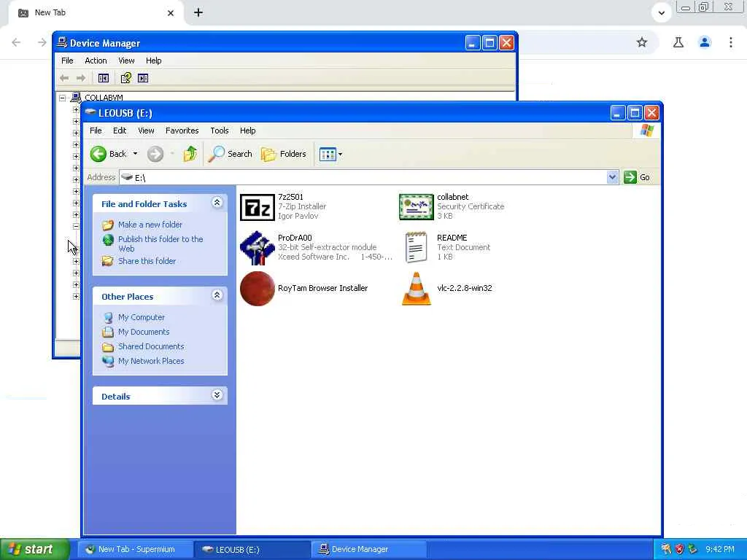The width and height of the screenshot is (747, 560).
Task: Open Favorites menu in Explorer
Action: (x=182, y=131)
